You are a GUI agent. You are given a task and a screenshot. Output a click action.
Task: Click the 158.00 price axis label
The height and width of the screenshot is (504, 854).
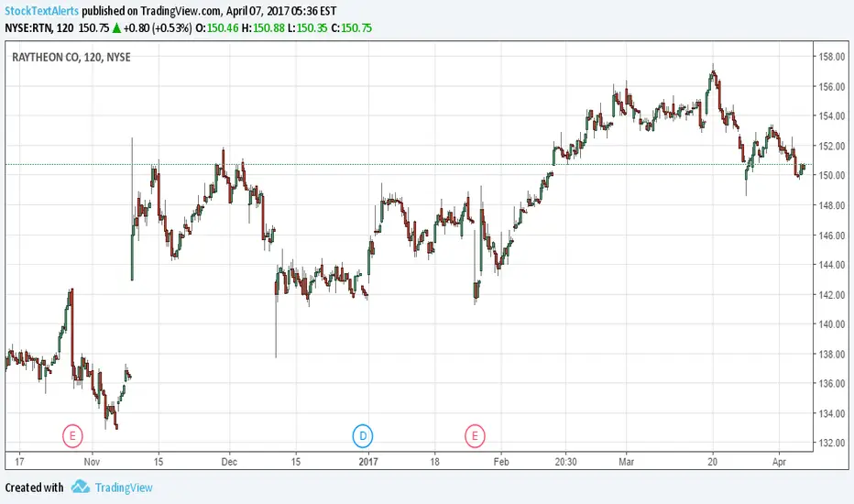tap(832, 57)
